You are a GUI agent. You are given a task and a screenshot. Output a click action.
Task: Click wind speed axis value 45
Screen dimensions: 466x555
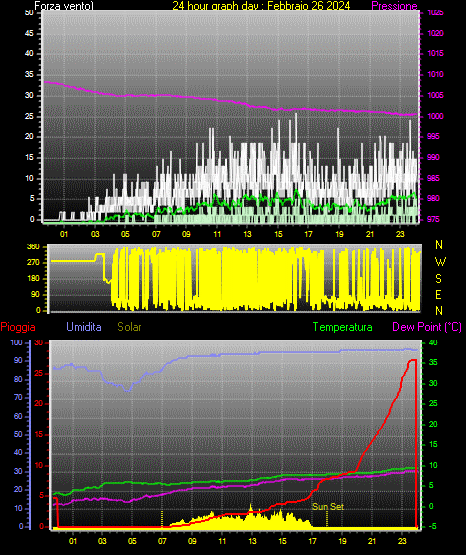29,33
